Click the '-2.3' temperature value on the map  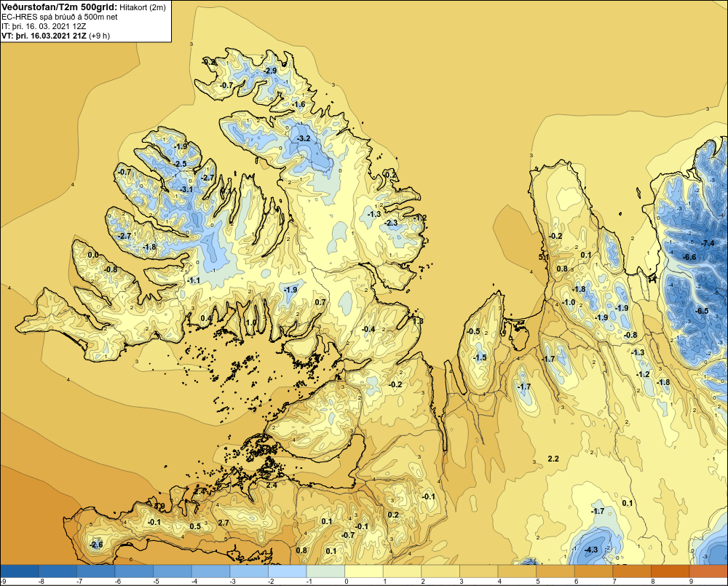(x=392, y=223)
